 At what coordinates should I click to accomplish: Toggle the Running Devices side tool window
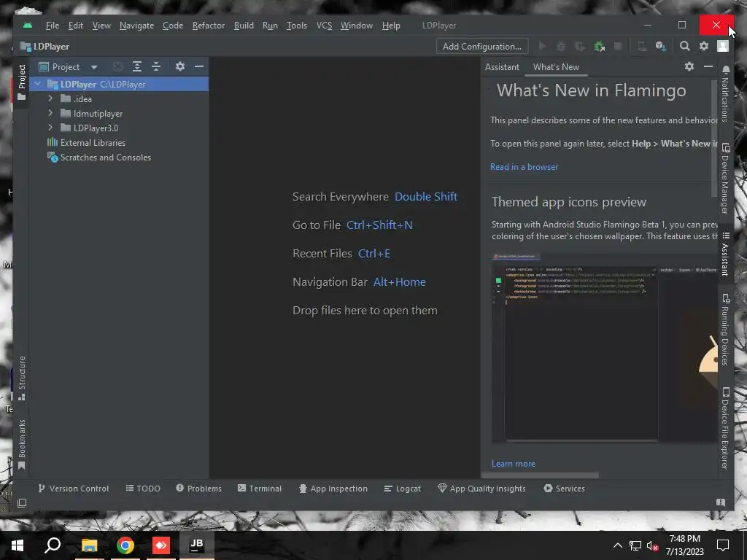pos(725,330)
